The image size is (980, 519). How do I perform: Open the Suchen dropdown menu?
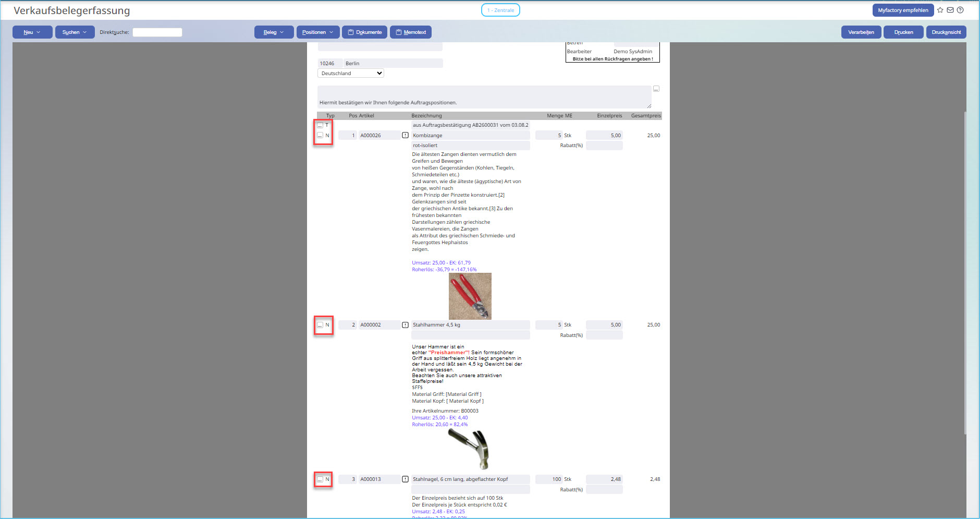point(75,32)
